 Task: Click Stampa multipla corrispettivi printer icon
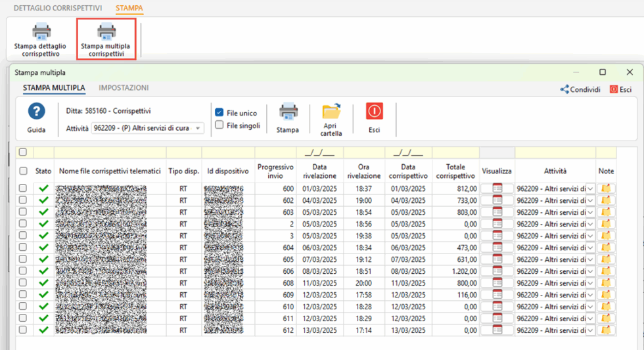pos(106,31)
